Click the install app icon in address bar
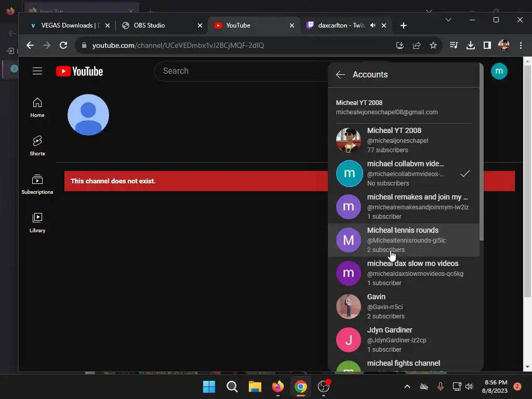Viewport: 532px width, 399px height. tap(400, 45)
